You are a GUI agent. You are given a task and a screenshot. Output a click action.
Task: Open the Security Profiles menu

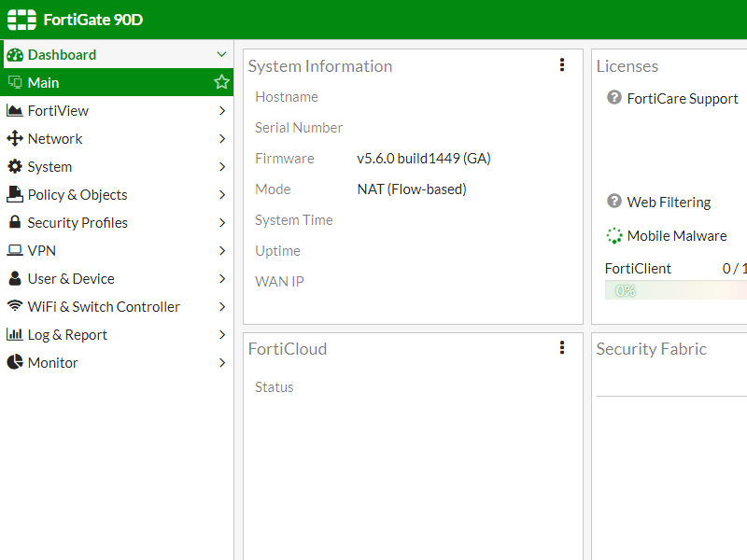(117, 222)
